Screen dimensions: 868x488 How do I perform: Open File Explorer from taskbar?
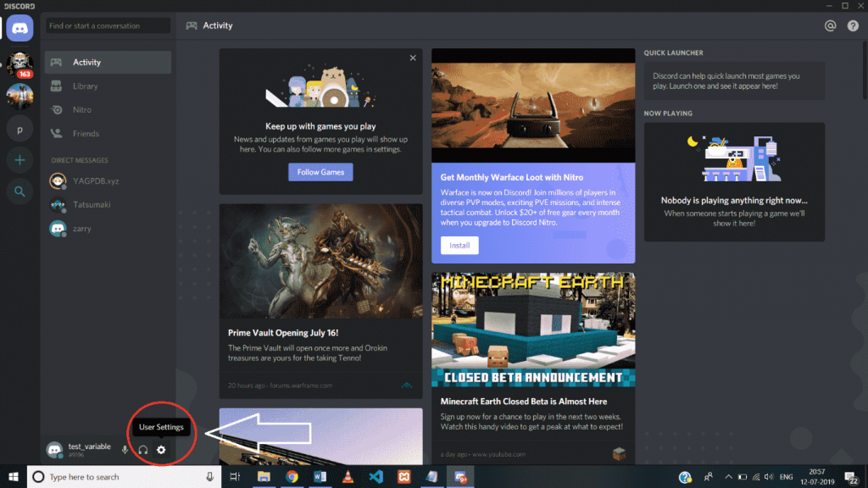point(264,476)
